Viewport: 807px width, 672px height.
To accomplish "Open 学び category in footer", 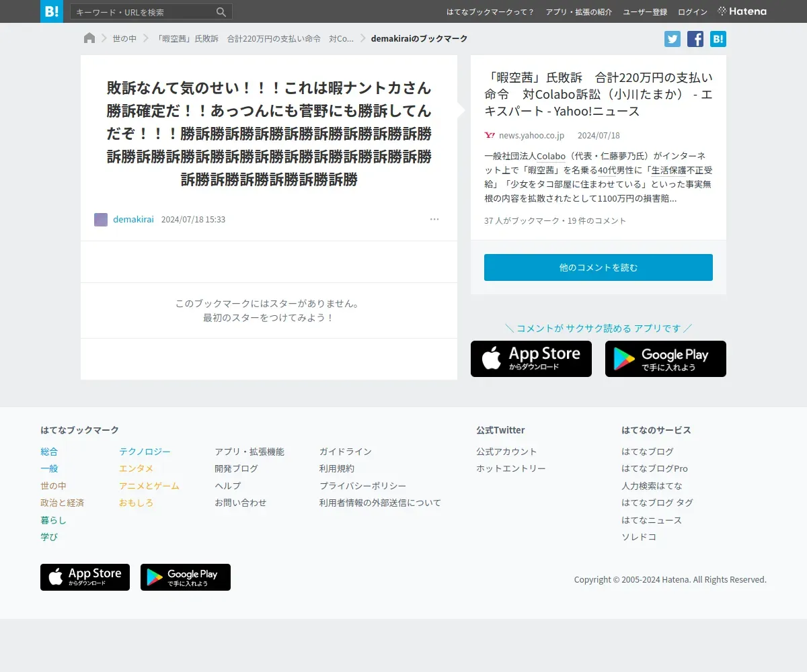I will [49, 537].
